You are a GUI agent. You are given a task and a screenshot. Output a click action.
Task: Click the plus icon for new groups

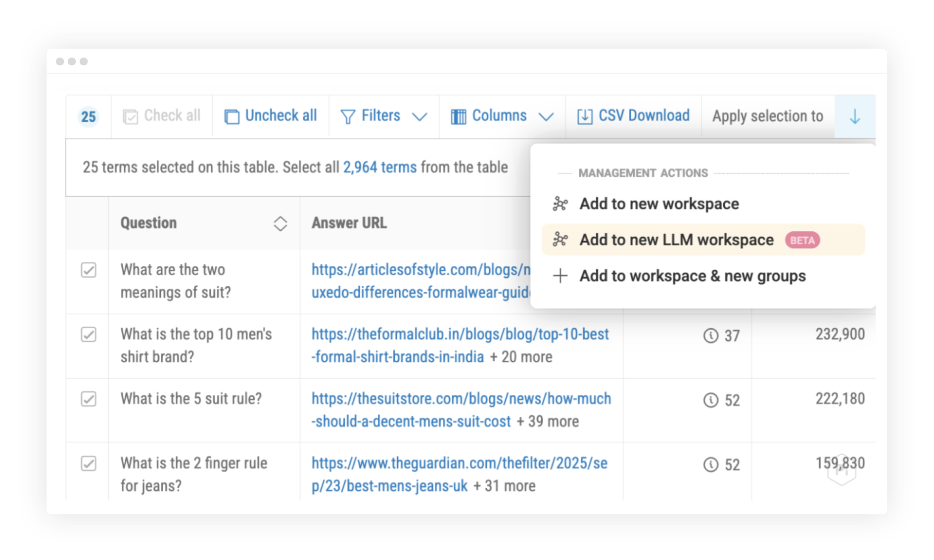pos(560,276)
